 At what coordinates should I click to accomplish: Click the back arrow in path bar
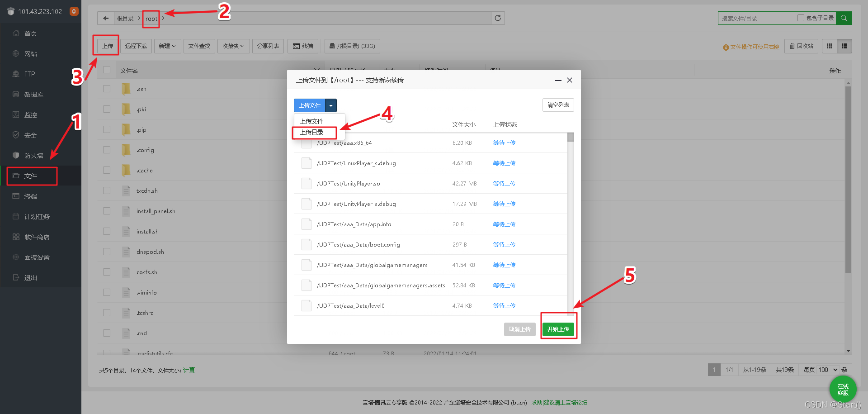point(106,18)
